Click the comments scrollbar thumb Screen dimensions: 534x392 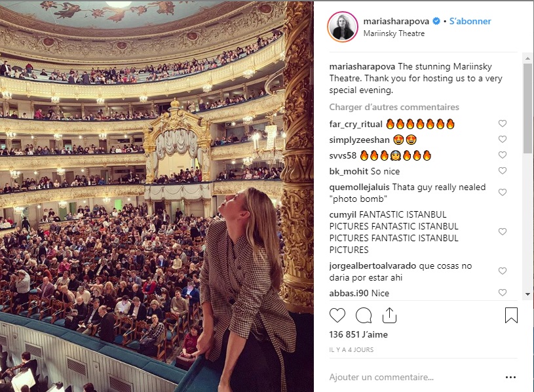click(527, 108)
